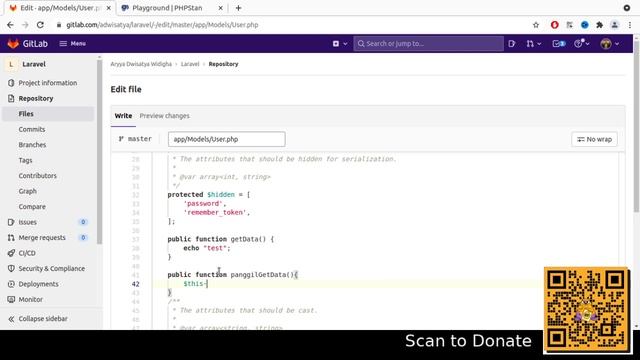Screen dimensions: 640x360
Task: Click the CI/CD rocket icon
Action: [11, 253]
